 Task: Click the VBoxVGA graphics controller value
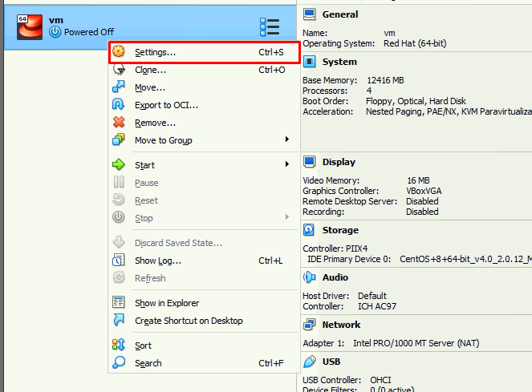click(x=424, y=191)
